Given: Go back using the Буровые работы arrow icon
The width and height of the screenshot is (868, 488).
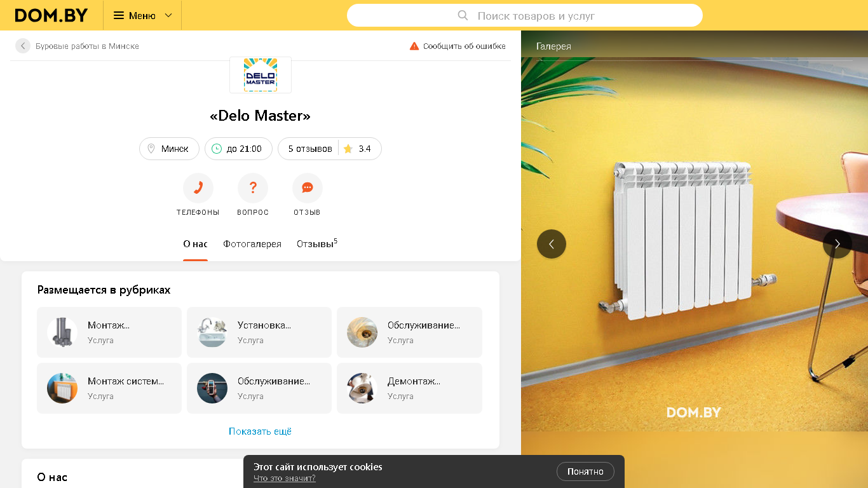Looking at the screenshot, I should tap(23, 46).
